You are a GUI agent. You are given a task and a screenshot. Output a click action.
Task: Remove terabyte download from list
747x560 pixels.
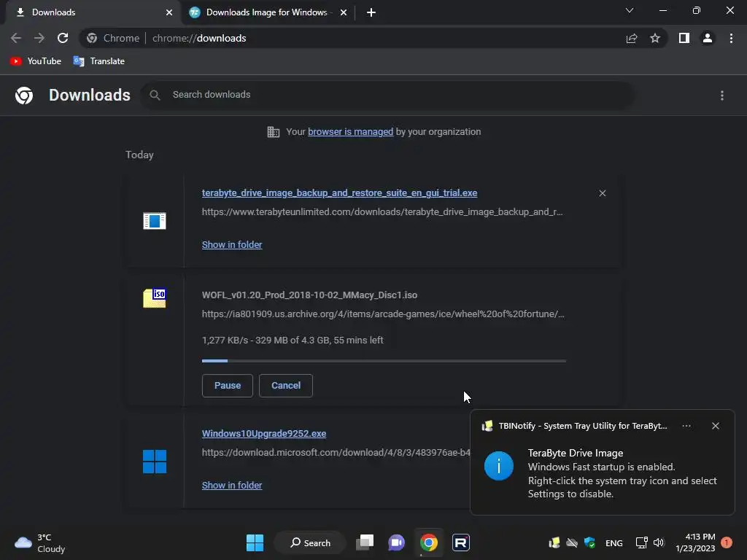602,192
